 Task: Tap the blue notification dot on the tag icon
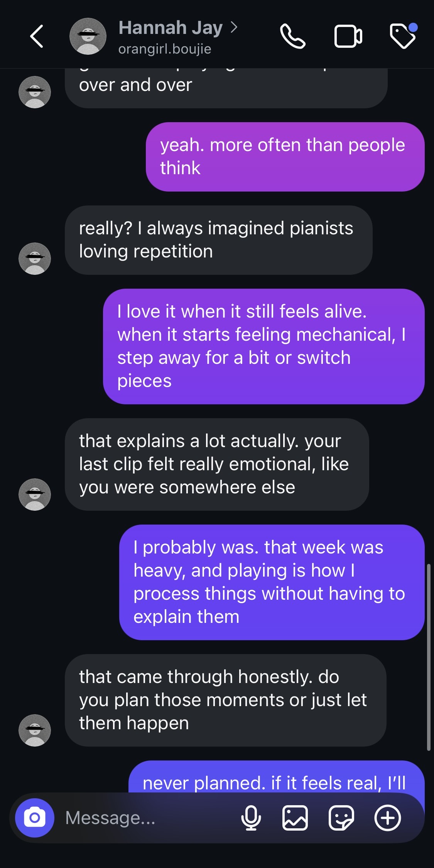(x=413, y=27)
